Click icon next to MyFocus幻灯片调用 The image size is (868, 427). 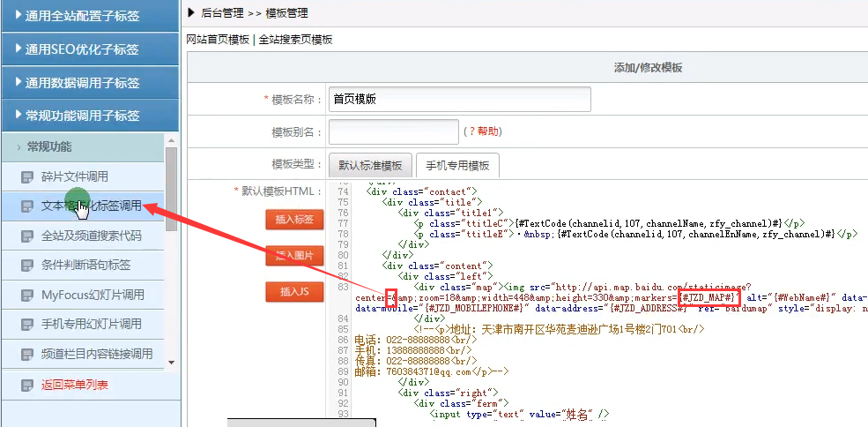28,296
